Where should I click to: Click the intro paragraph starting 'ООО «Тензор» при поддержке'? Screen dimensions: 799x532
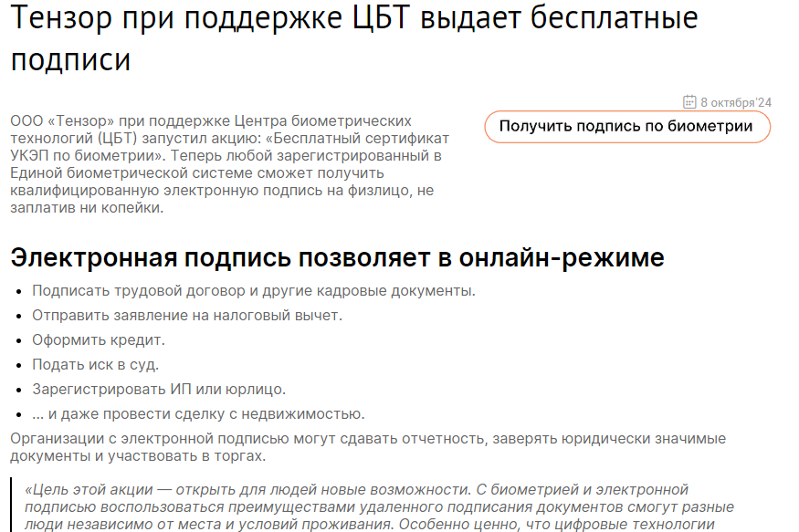230,164
